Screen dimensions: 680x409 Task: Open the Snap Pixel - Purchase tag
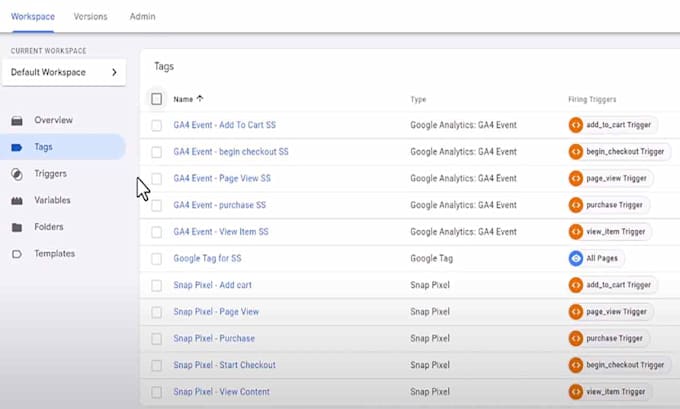[x=214, y=338]
